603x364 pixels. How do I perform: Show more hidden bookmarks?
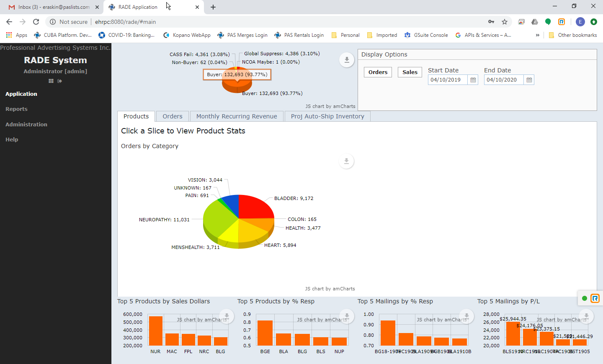click(x=537, y=35)
